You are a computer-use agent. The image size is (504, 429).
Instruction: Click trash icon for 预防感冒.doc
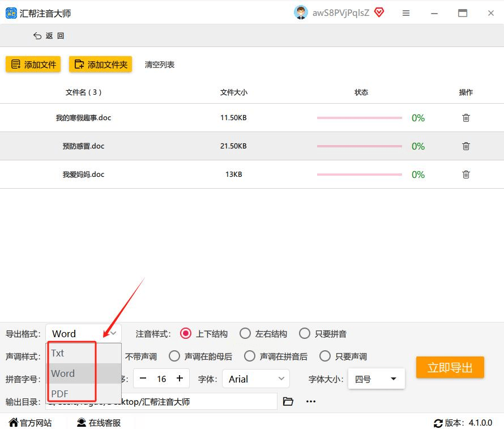tap(465, 146)
